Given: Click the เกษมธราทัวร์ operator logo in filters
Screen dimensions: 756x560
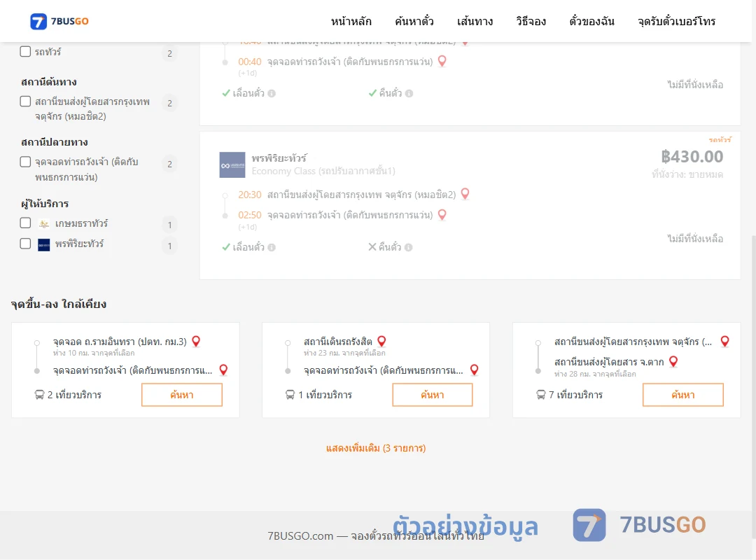Looking at the screenshot, I should [44, 224].
